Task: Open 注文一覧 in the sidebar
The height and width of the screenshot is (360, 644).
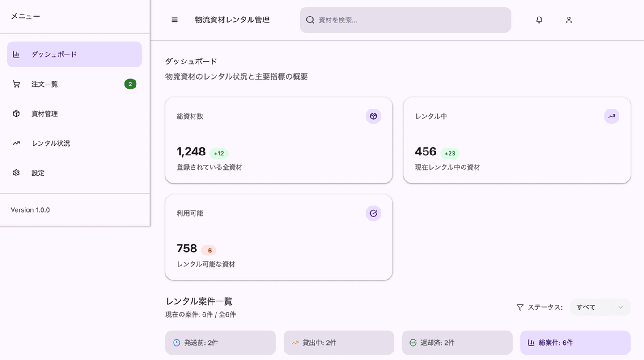Action: [45, 84]
